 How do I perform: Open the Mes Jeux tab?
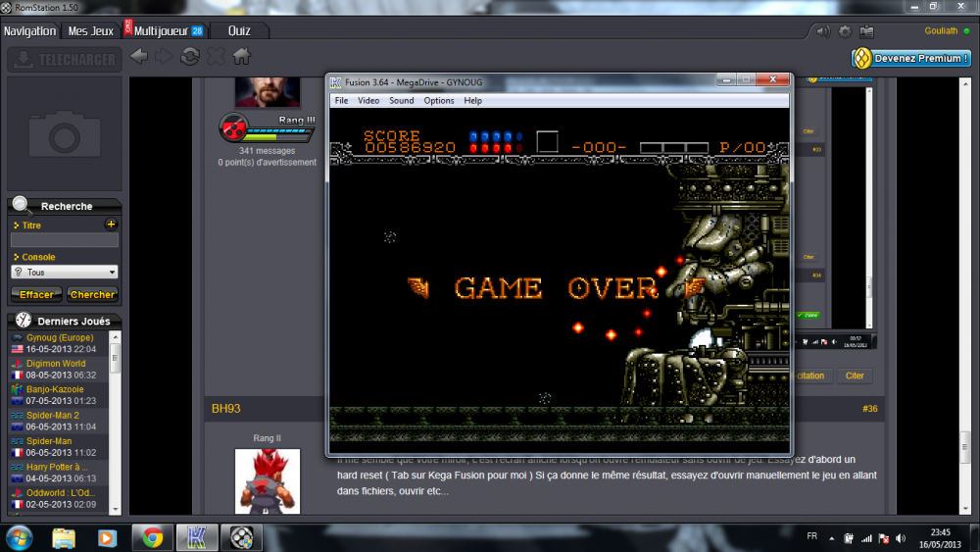point(90,30)
